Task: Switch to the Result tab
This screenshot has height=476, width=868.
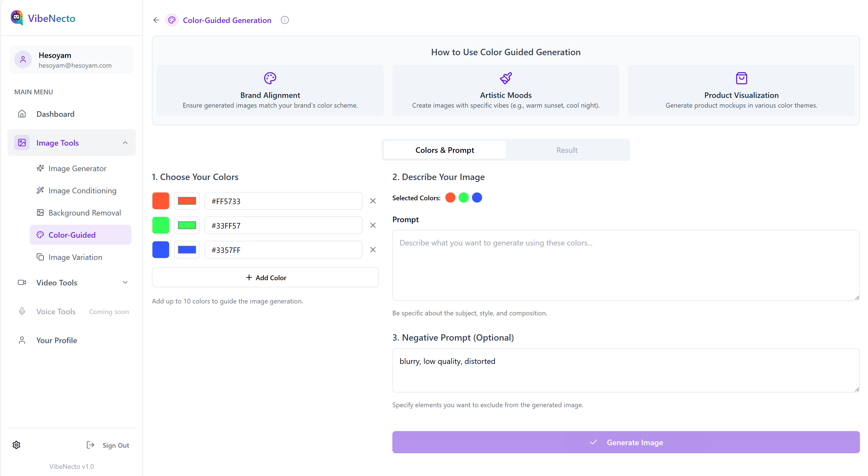Action: click(x=567, y=150)
